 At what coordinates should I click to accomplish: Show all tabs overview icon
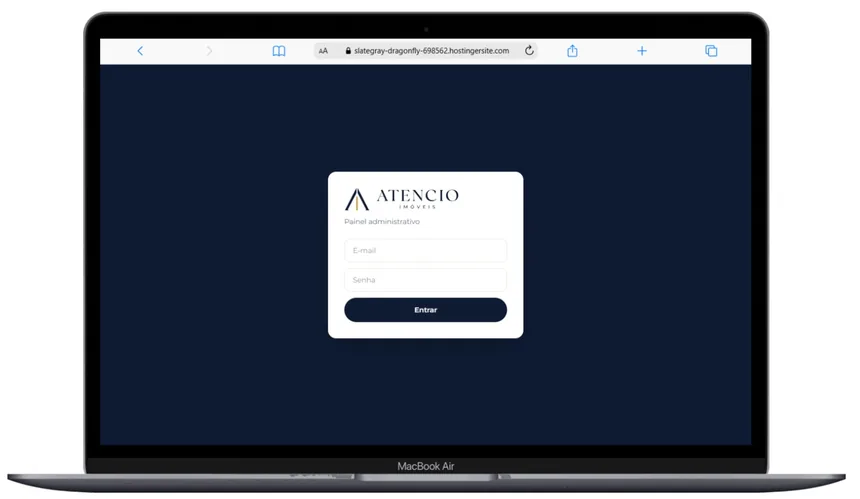coord(711,51)
